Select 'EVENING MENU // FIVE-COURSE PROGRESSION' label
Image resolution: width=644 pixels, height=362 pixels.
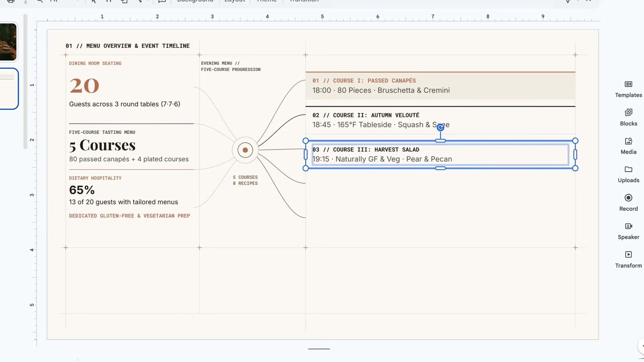[231, 66]
